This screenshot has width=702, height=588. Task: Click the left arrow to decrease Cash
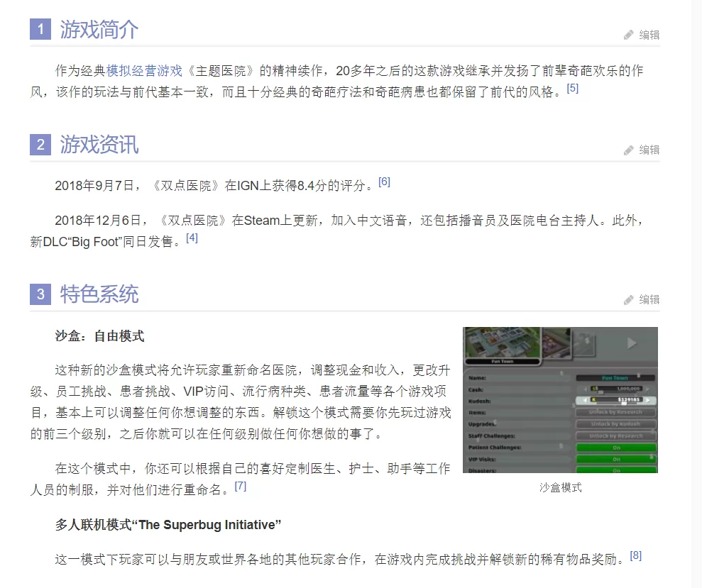586,389
